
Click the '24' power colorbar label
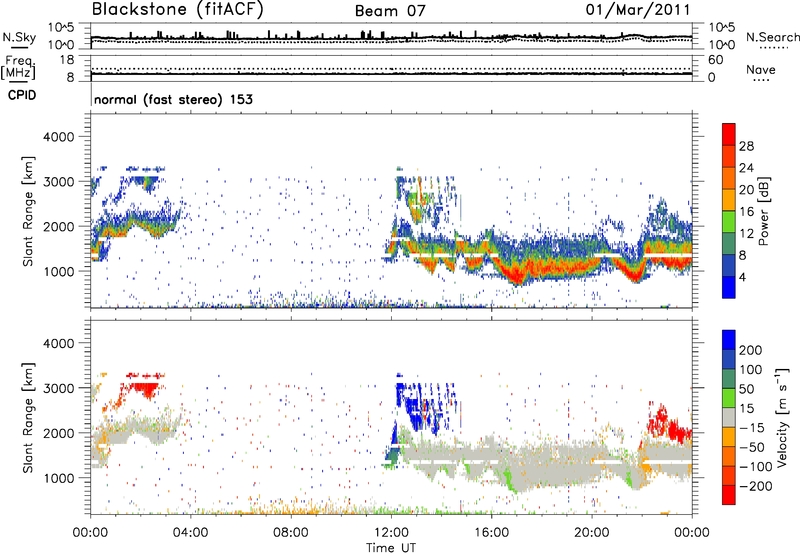pyautogui.click(x=746, y=168)
